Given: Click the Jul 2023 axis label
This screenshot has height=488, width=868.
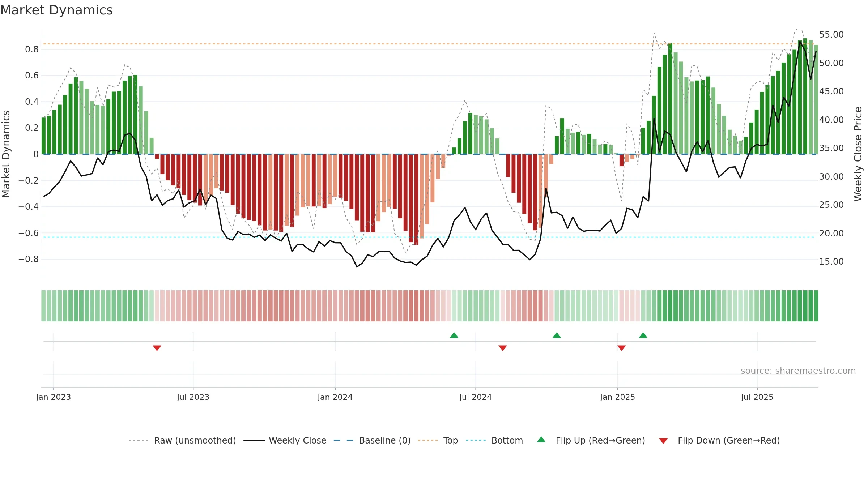Looking at the screenshot, I should tap(193, 397).
